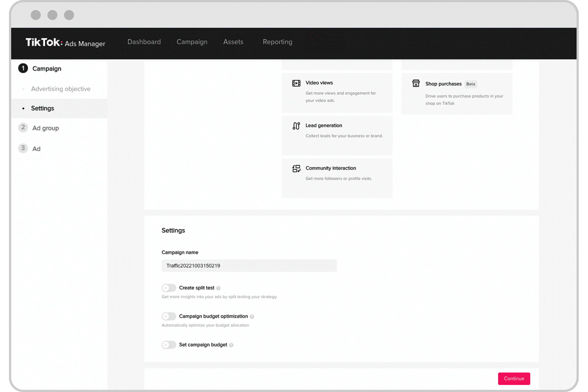Open the Dashboard menu item

144,42
